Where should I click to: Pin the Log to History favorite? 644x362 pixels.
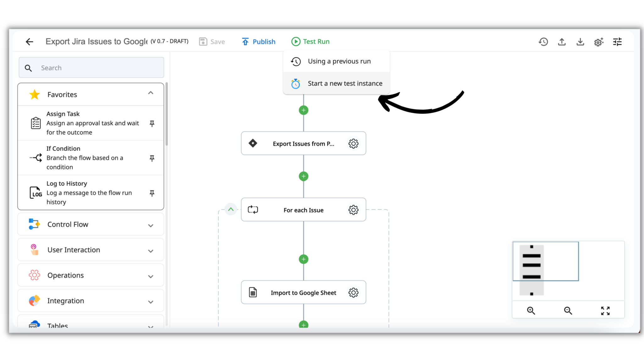click(152, 193)
